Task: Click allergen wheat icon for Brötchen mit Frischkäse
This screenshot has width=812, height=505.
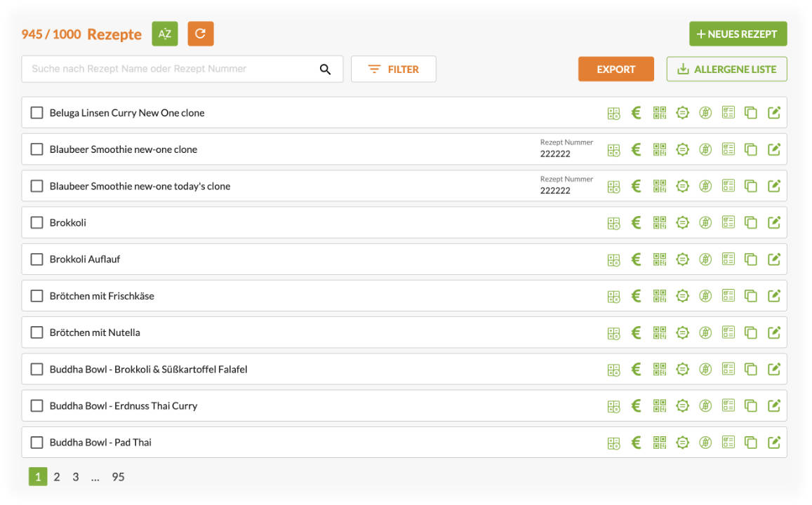Action: point(705,296)
